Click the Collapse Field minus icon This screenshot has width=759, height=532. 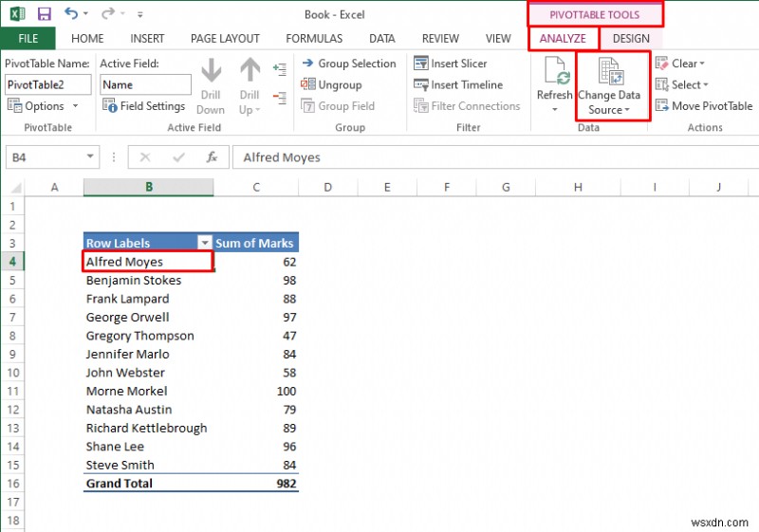click(280, 98)
